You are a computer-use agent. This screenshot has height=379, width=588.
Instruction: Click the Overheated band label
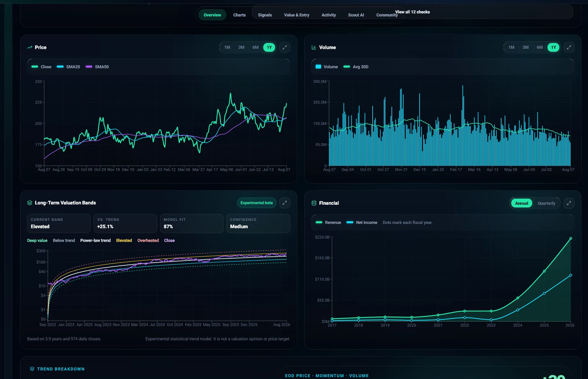(x=148, y=240)
